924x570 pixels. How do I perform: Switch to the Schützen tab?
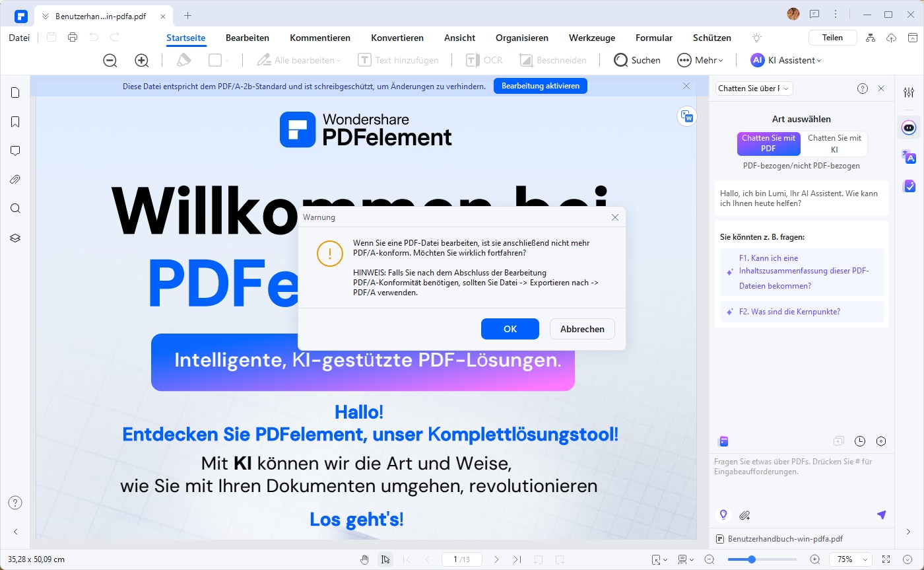(712, 38)
